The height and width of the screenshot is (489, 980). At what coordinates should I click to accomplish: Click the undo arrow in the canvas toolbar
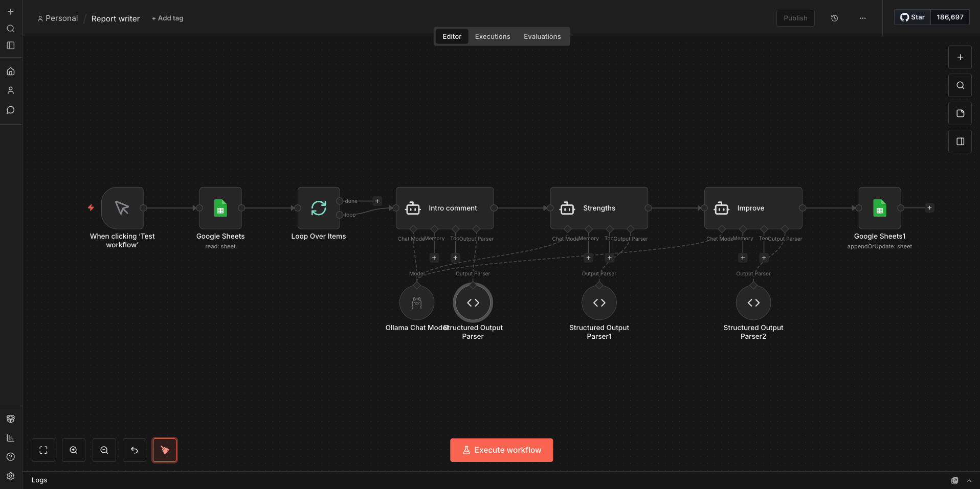(x=135, y=450)
